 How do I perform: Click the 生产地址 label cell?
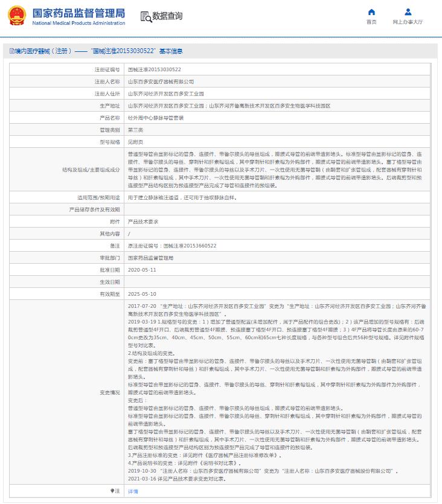tap(66, 106)
